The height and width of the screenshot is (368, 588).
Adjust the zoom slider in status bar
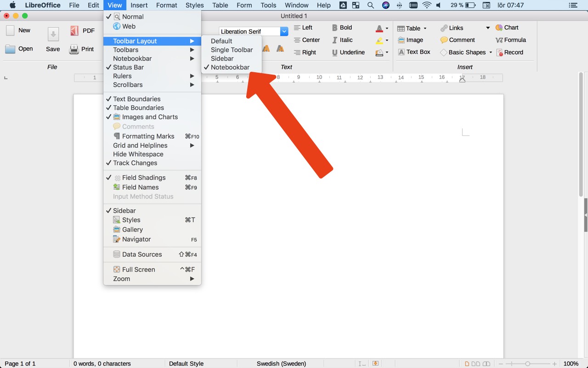(527, 363)
